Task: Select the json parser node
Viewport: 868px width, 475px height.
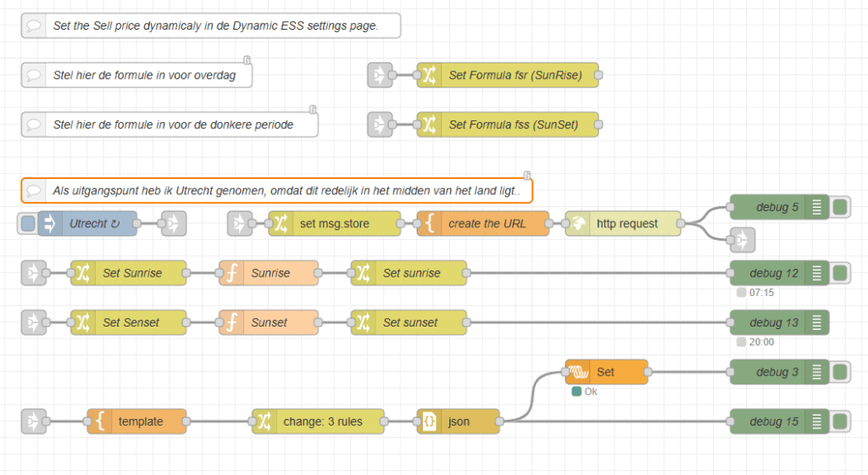Action: coord(457,422)
